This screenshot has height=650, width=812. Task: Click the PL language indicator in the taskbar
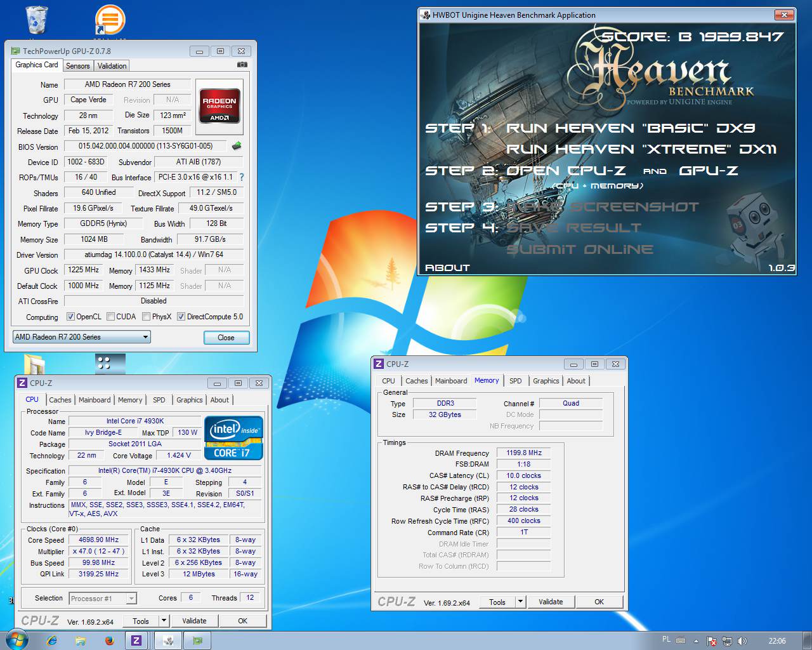tap(666, 639)
